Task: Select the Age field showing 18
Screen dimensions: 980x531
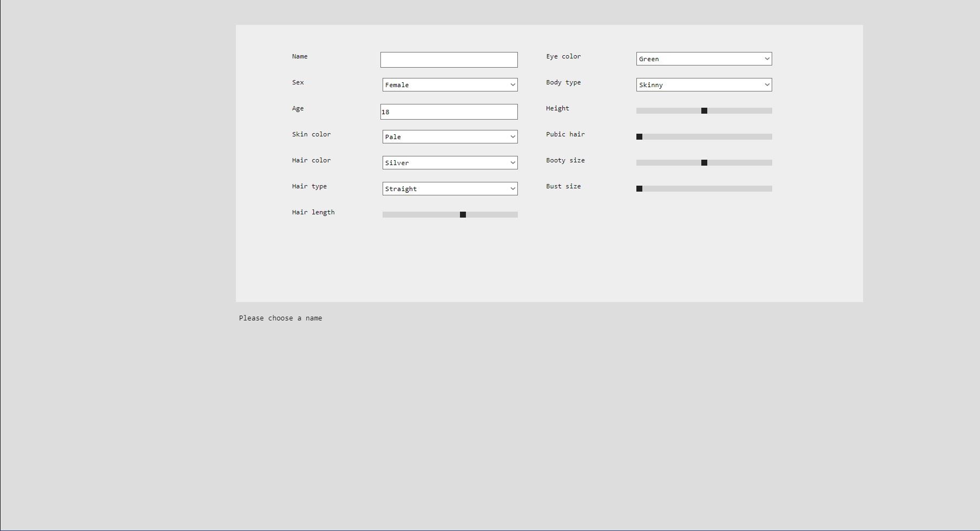Action: point(449,112)
